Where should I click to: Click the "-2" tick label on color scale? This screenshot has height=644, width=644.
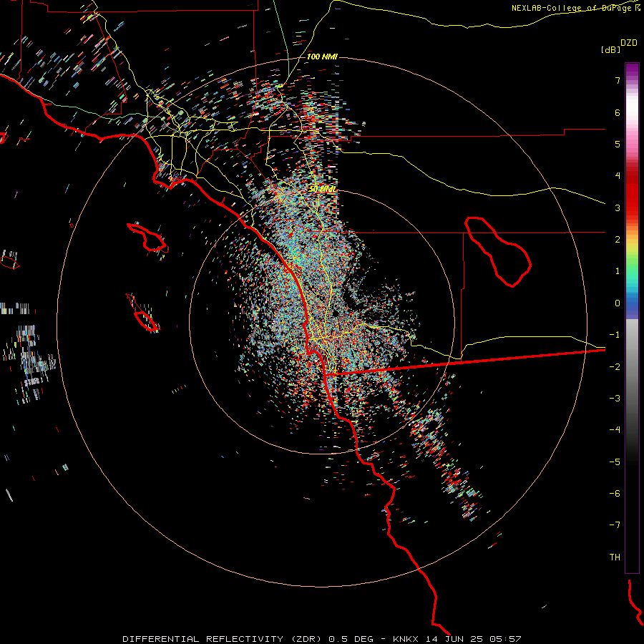[x=615, y=366]
